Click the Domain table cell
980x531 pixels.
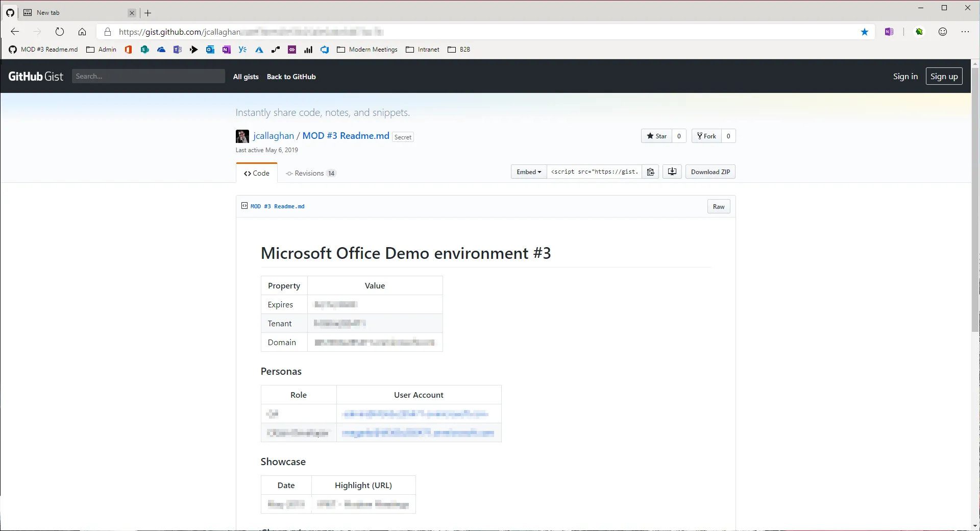pyautogui.click(x=284, y=342)
